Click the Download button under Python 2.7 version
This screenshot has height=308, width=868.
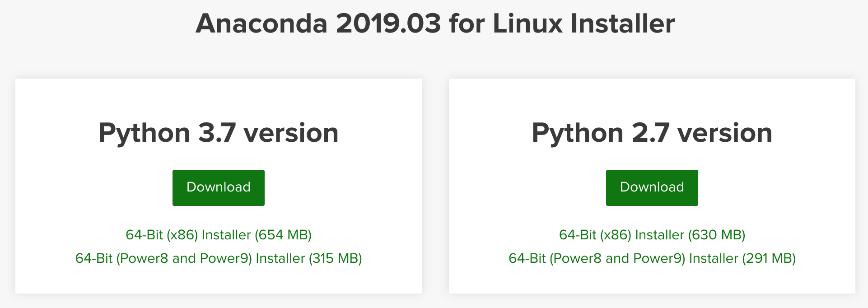(652, 187)
